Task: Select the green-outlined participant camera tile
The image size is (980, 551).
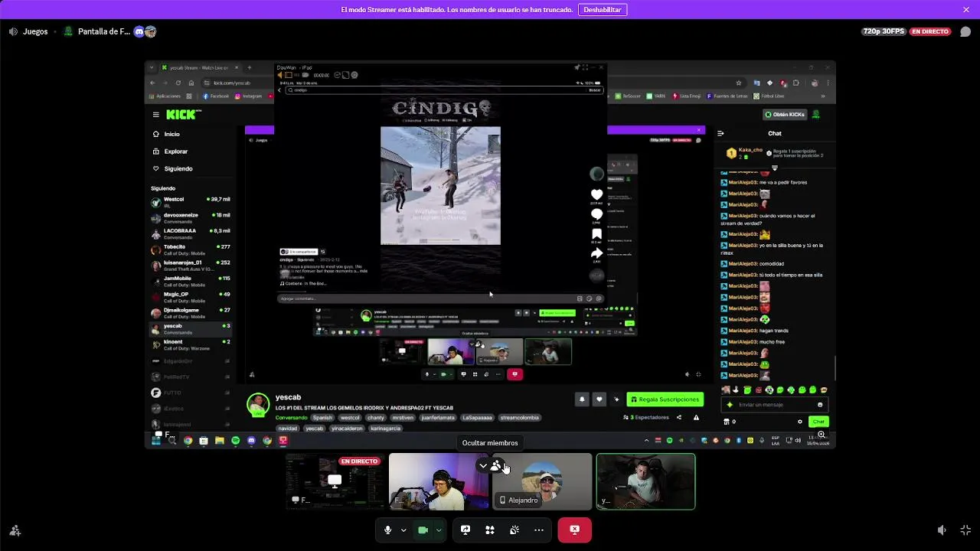Action: pyautogui.click(x=645, y=481)
